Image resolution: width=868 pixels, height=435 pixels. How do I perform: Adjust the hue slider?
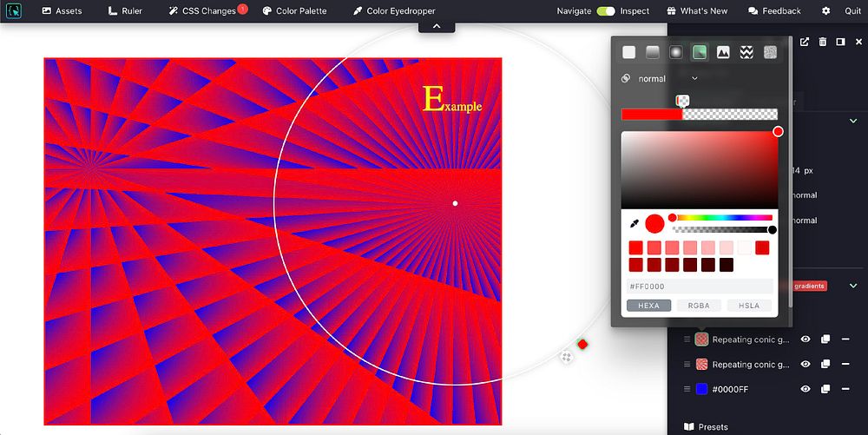point(722,217)
